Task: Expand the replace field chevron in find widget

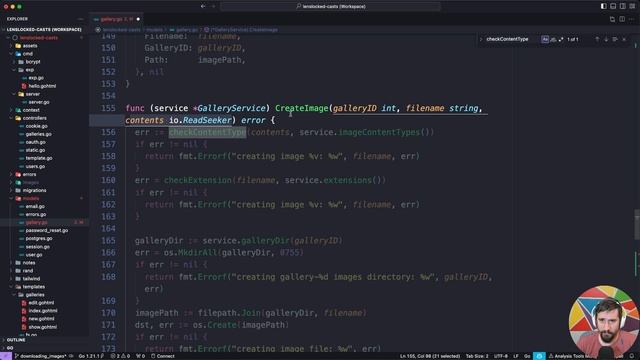Action: (x=481, y=39)
